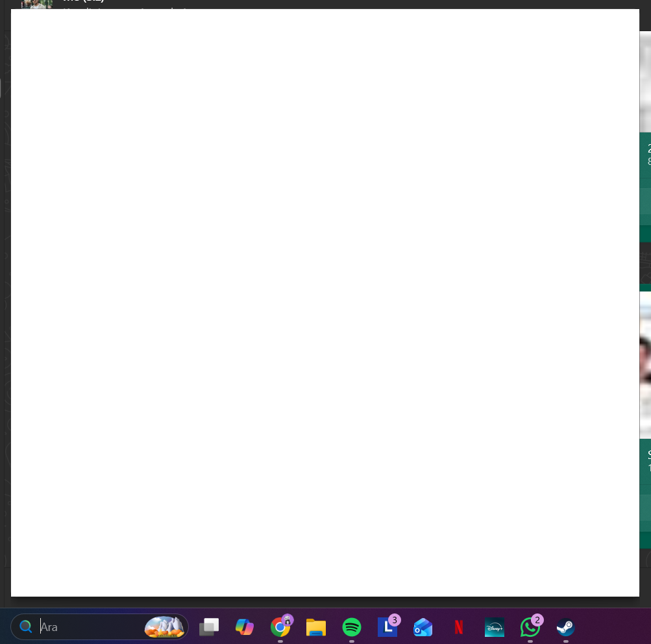Open Task View from the taskbar
Viewport: 651px width, 644px height.
(209, 627)
